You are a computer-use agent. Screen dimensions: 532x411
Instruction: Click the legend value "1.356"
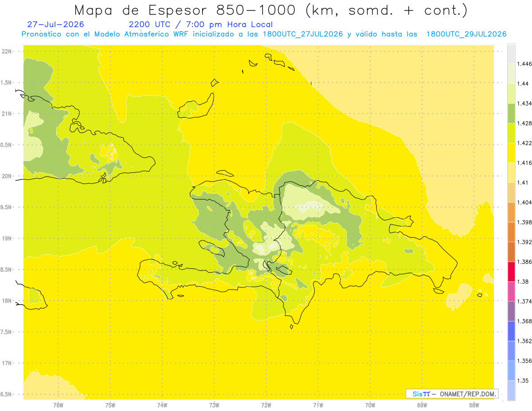click(x=524, y=361)
